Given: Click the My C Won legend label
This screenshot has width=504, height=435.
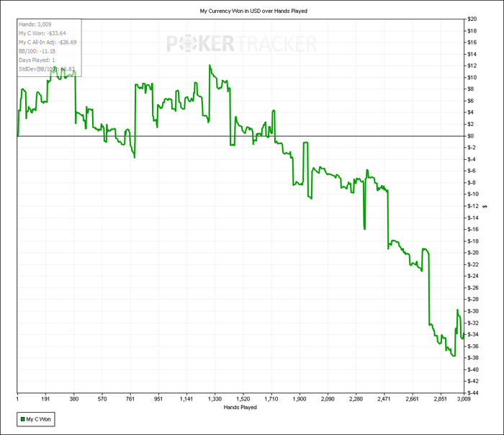Looking at the screenshot, I should [x=38, y=419].
